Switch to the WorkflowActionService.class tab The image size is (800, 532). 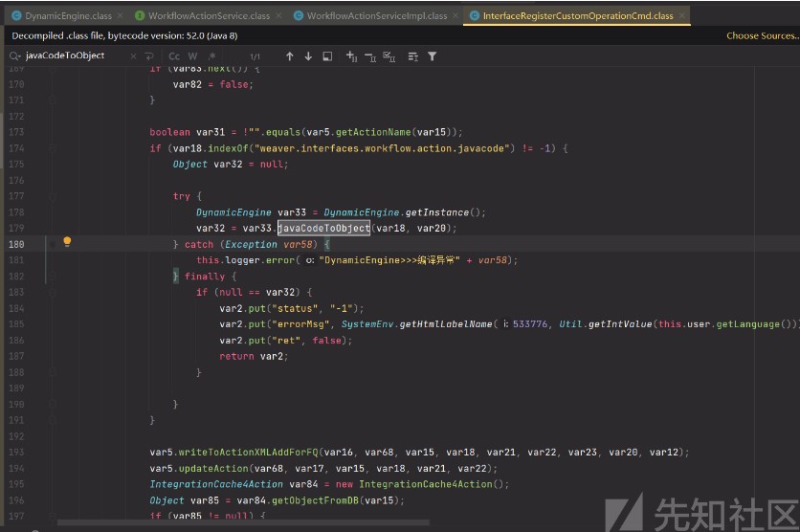(209, 16)
